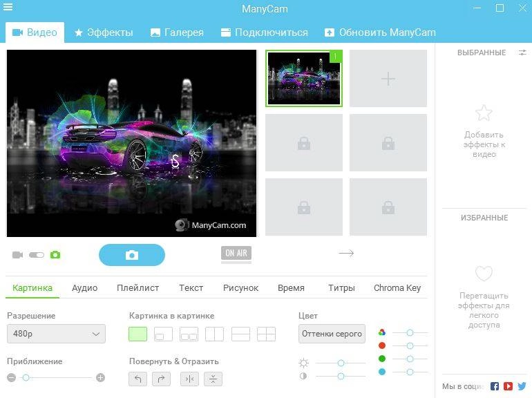The image size is (532, 398).
Task: Rotate the video right
Action: (x=161, y=379)
